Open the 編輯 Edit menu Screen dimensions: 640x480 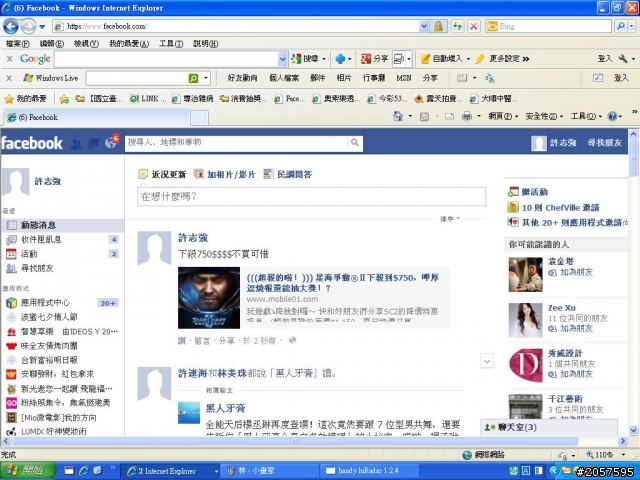[x=52, y=44]
